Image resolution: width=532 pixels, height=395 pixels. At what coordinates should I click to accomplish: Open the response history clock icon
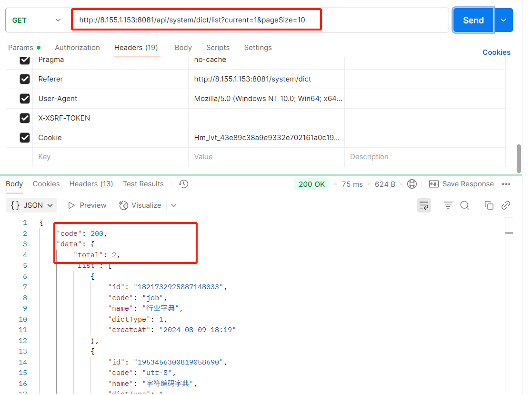pos(183,184)
